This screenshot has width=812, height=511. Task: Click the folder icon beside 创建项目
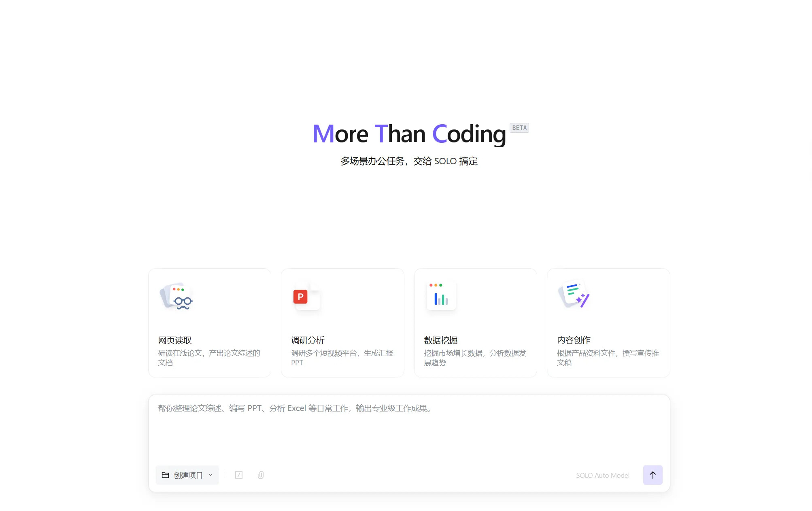(165, 475)
